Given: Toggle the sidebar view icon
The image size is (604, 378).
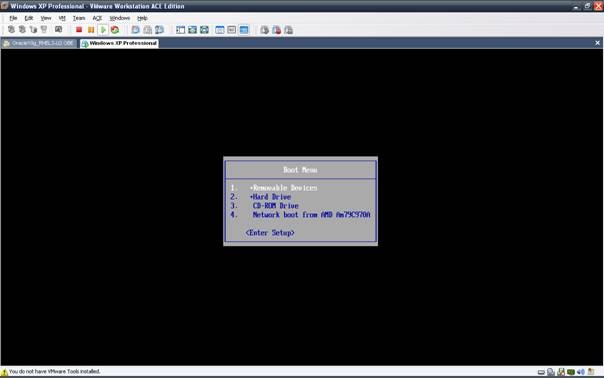Looking at the screenshot, I should tap(180, 30).
